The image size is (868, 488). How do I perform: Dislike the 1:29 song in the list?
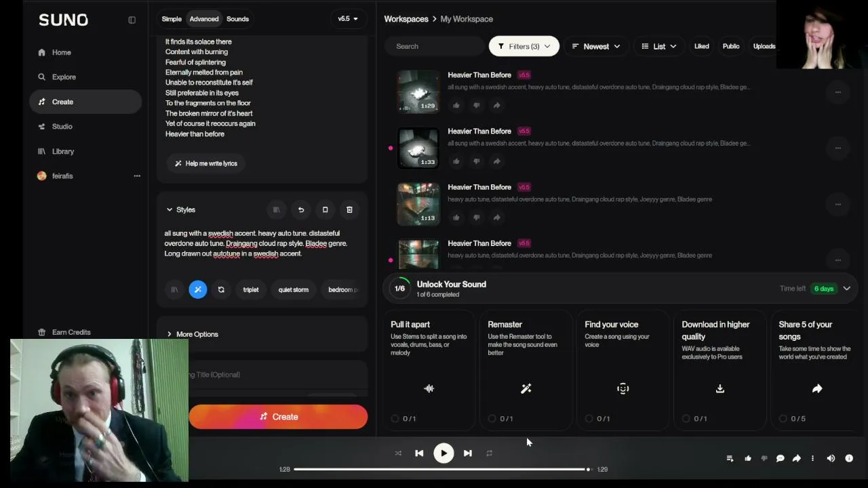click(477, 105)
